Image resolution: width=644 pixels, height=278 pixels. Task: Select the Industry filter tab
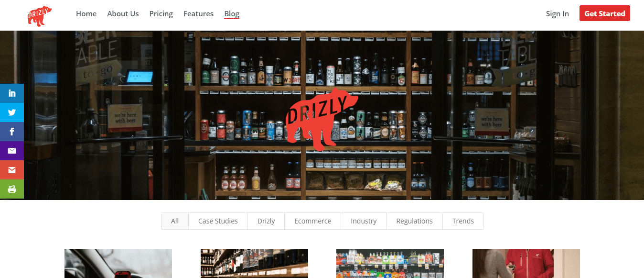(364, 221)
